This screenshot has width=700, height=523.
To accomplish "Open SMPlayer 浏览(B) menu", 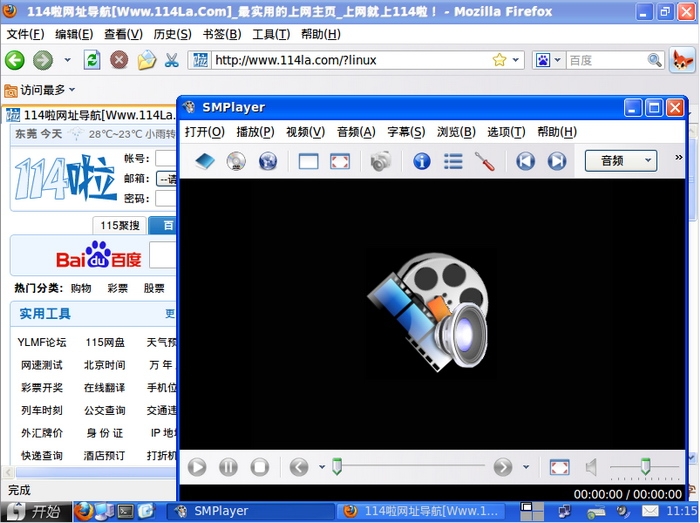I will 456,132.
